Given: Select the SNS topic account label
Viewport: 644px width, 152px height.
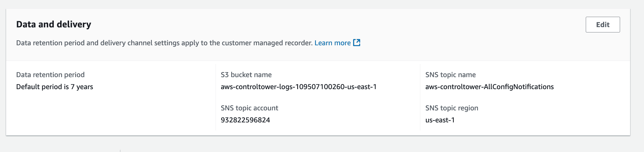Looking at the screenshot, I should (x=249, y=108).
